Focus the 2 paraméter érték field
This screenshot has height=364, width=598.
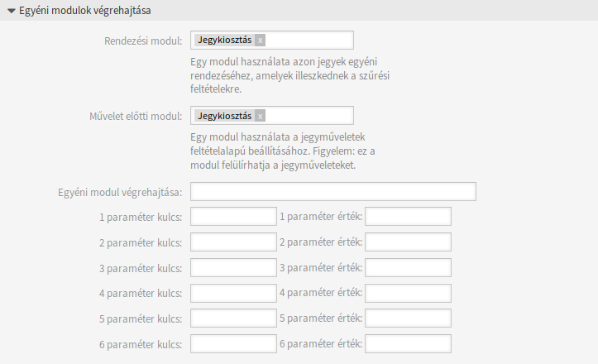(408, 242)
